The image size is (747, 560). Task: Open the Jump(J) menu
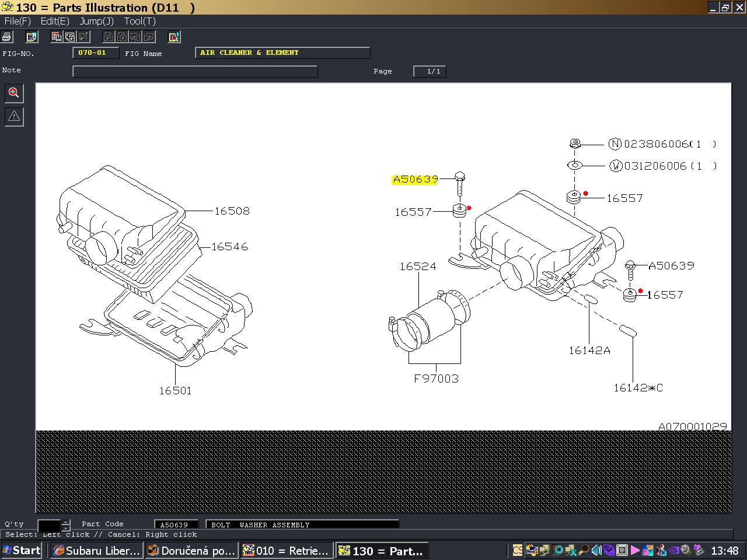pyautogui.click(x=96, y=21)
